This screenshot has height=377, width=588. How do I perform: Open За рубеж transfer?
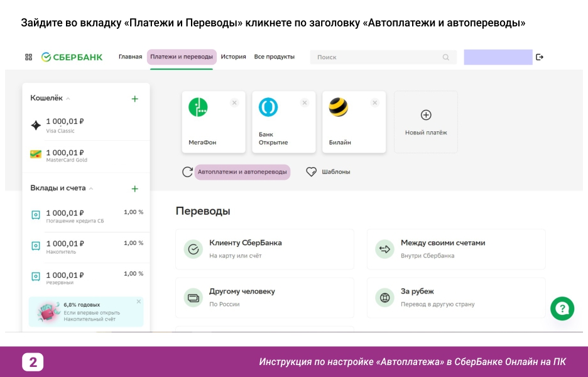(456, 298)
